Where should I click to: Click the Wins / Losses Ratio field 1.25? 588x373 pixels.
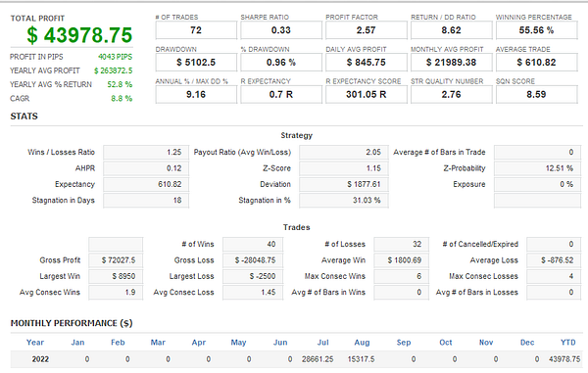tap(146, 153)
